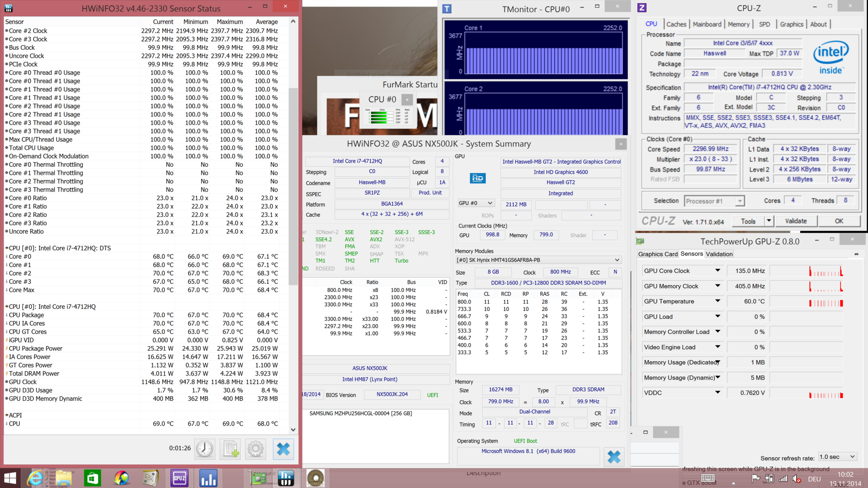Open Sensor refresh rate dropdown
Screen dimensions: 868x488
tap(838, 457)
